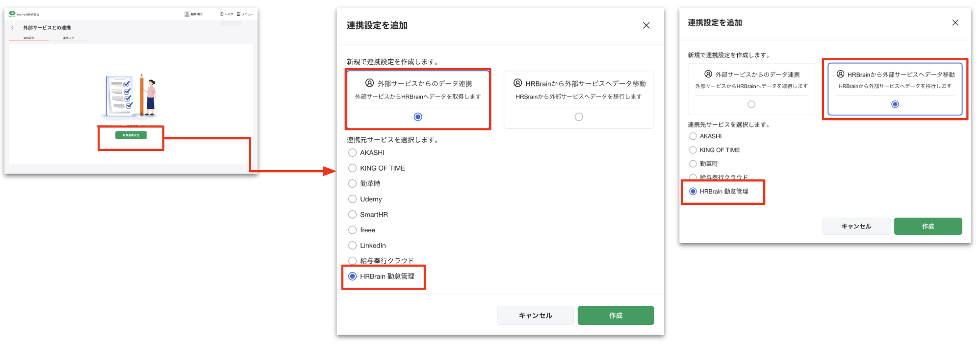Viewport: 980px width, 347px height.
Task: Pick the LinkedIn radio option
Action: click(x=352, y=246)
